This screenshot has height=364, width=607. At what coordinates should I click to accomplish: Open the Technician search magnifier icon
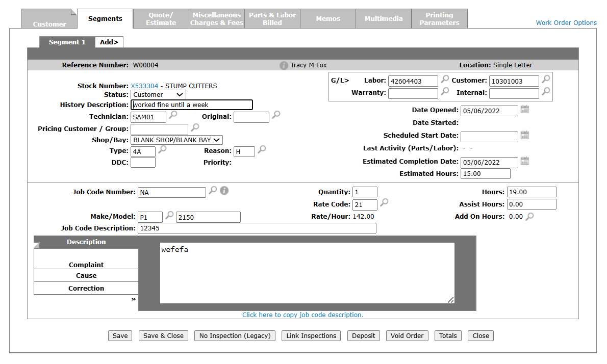173,115
